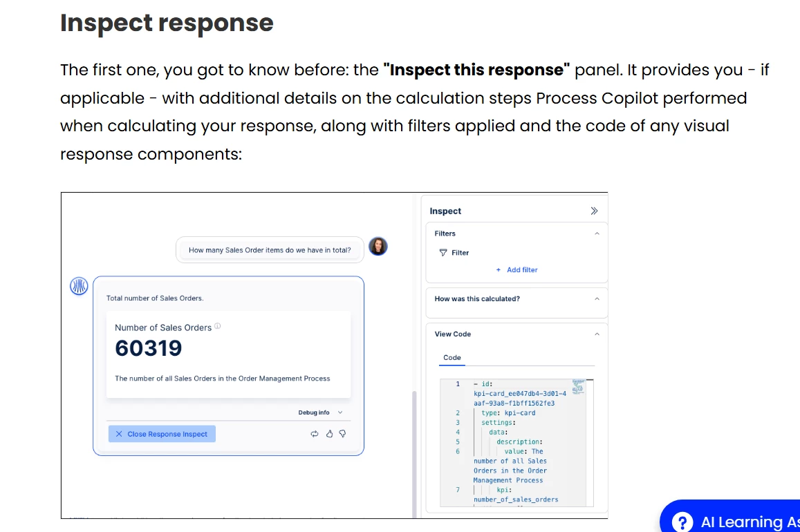The height and width of the screenshot is (532, 800).
Task: Open the AI Learning Assistant button
Action: (733, 521)
